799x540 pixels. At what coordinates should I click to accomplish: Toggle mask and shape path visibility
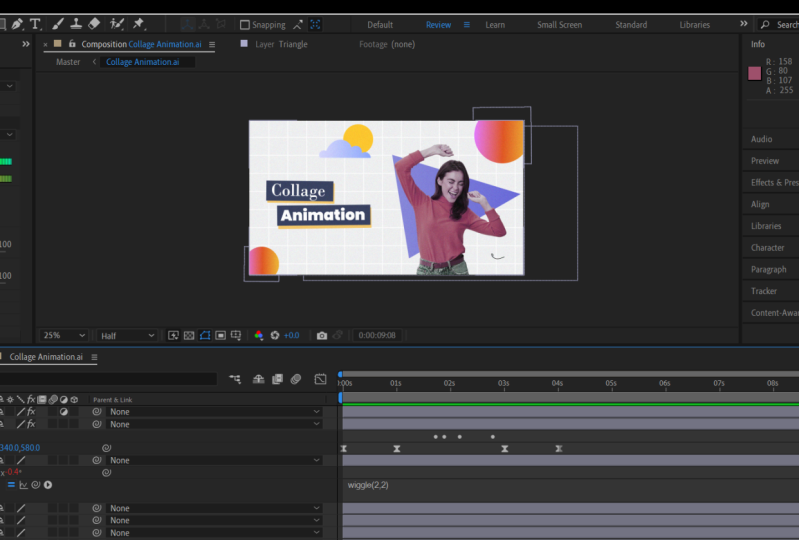point(205,335)
